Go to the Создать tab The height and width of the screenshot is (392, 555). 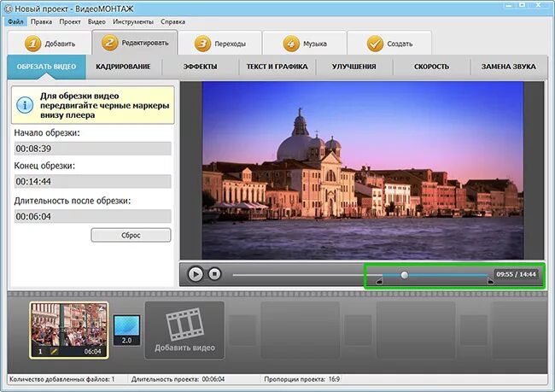pos(389,44)
